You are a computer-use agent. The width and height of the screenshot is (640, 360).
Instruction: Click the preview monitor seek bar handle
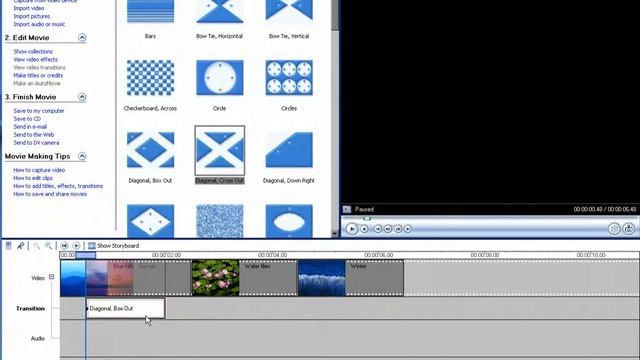tap(367, 218)
